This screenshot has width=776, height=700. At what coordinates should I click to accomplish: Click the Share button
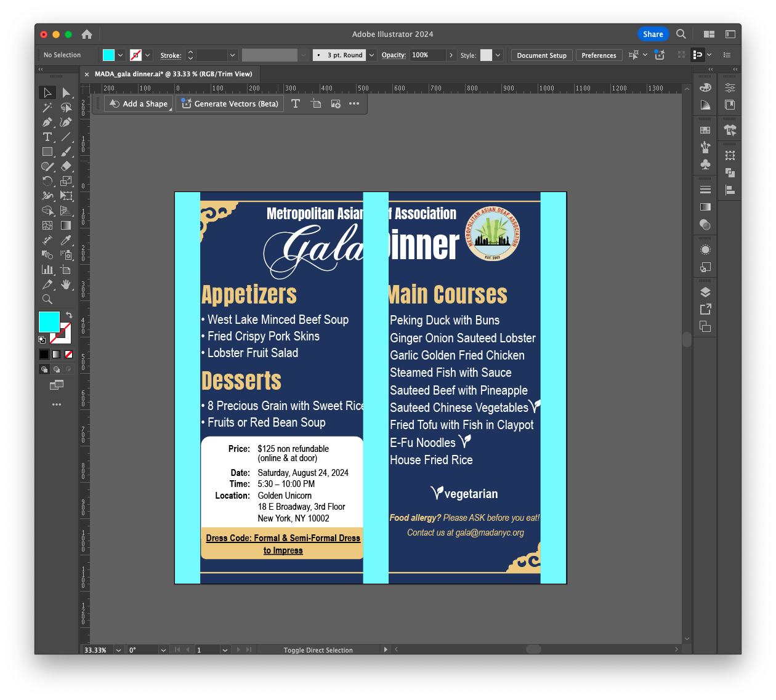pos(653,34)
